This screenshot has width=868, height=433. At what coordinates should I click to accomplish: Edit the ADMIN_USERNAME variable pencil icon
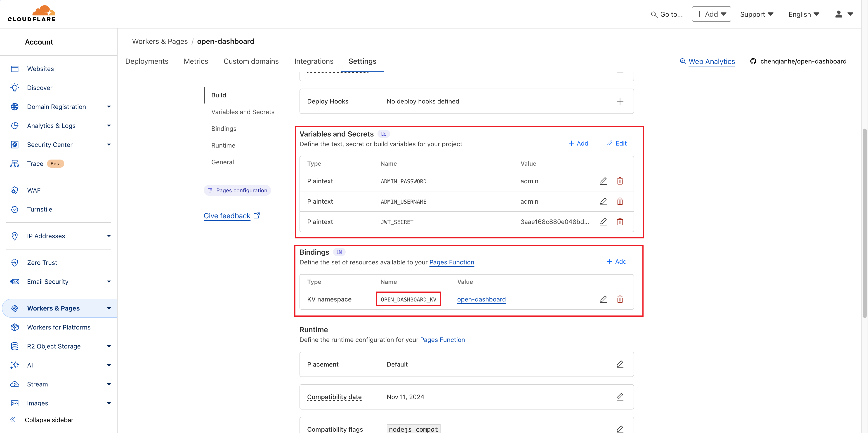coord(604,201)
